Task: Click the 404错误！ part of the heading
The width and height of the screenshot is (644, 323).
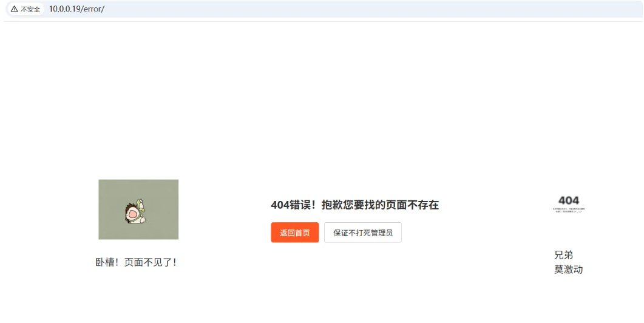Action: tap(294, 205)
